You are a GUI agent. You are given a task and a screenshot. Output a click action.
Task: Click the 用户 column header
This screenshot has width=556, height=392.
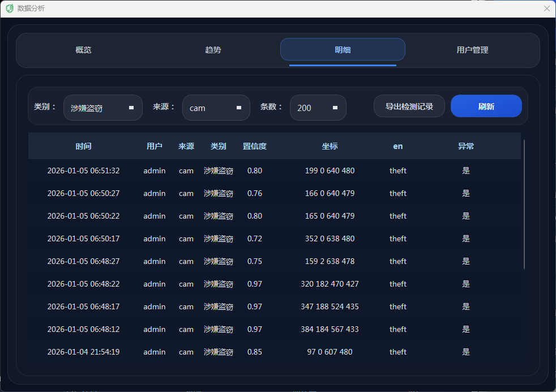pyautogui.click(x=154, y=146)
